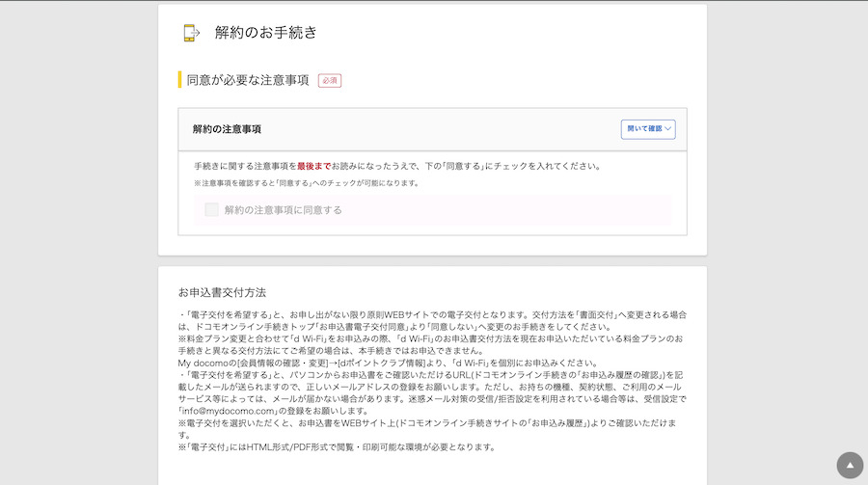
Task: Check the 解約の注意事項に同意する checkbox
Action: coord(211,209)
